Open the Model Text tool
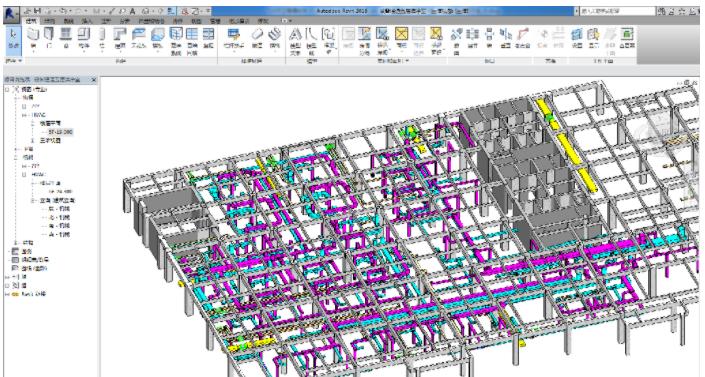 pos(295,40)
